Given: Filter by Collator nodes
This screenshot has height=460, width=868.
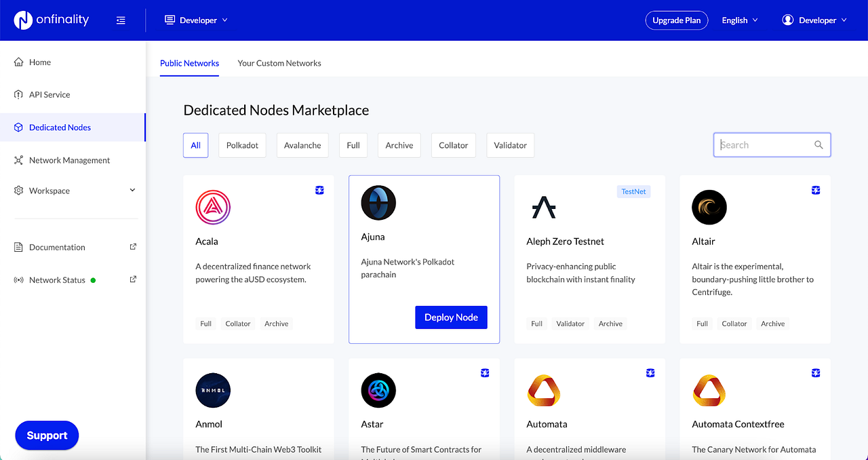Looking at the screenshot, I should pos(454,145).
